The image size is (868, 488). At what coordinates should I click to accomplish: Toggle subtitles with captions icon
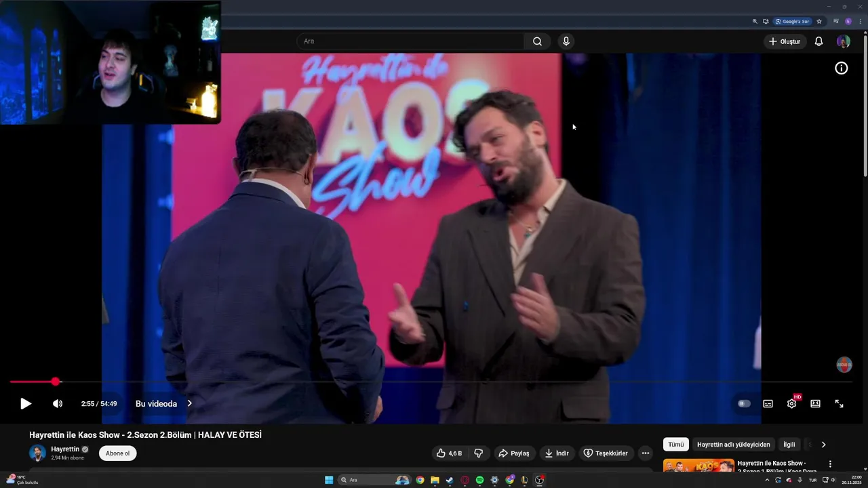[768, 404]
